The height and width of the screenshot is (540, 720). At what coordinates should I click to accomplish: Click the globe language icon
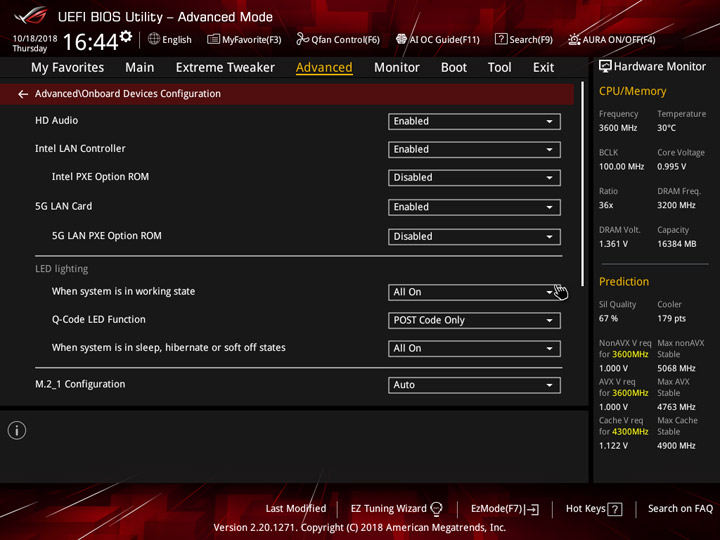tap(154, 39)
